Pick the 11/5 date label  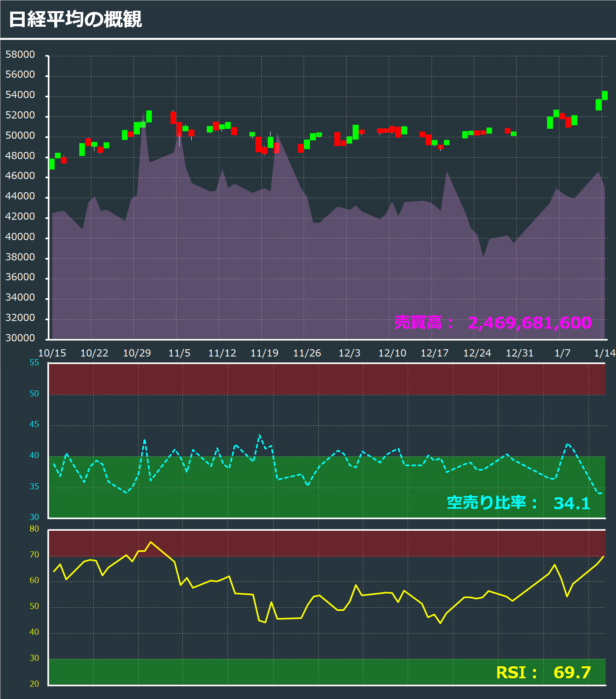pyautogui.click(x=179, y=353)
